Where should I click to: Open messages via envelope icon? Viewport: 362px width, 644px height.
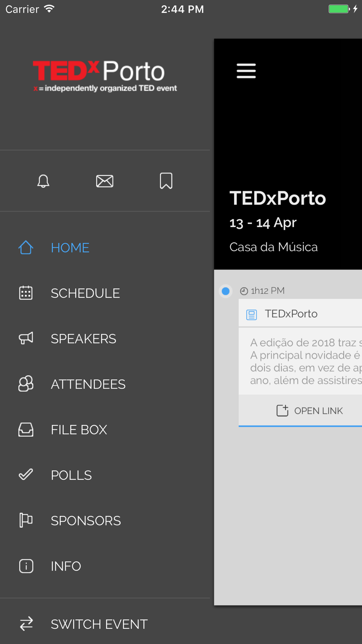[x=105, y=181]
